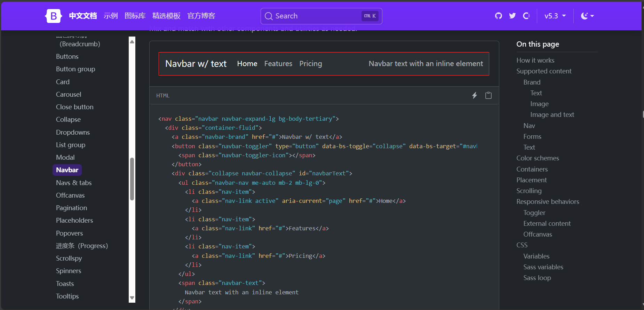The width and height of the screenshot is (644, 310).
Task: Click the sidebar scrollbar thumb
Action: pos(132,179)
